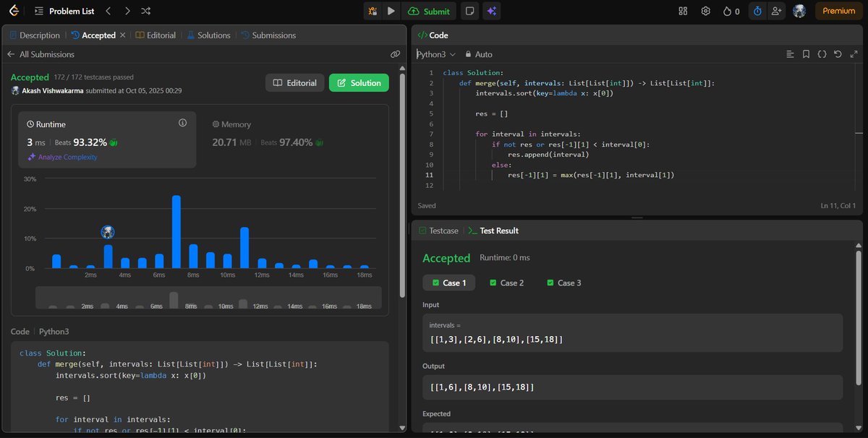Switch to the Description tab
Image resolution: width=868 pixels, height=438 pixels.
pos(34,35)
